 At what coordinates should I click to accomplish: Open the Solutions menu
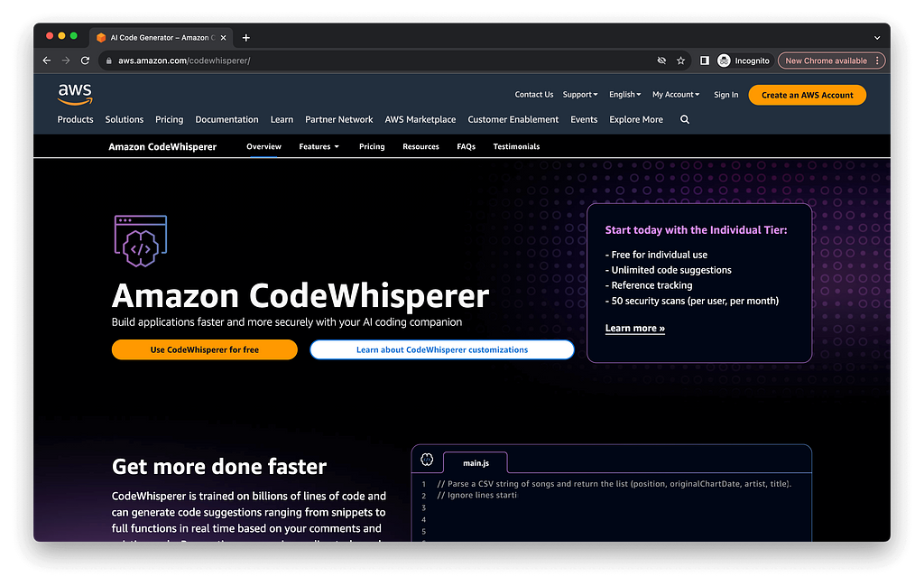click(125, 120)
